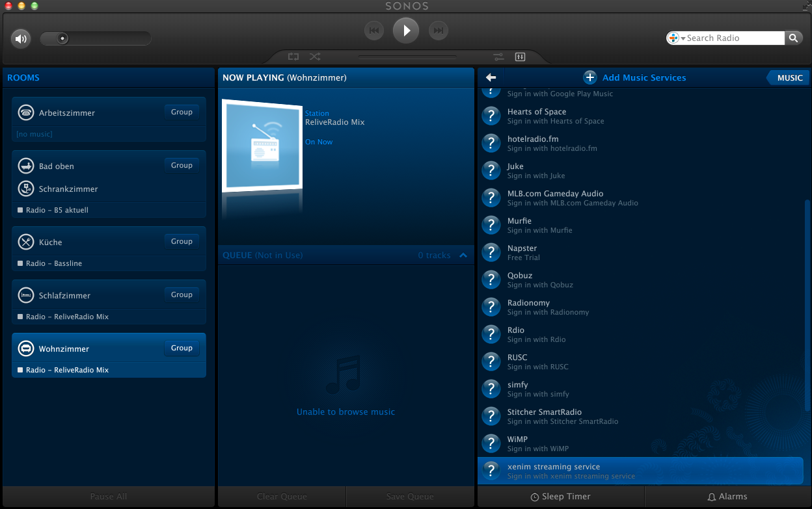Toggle repeat mode

(x=293, y=57)
